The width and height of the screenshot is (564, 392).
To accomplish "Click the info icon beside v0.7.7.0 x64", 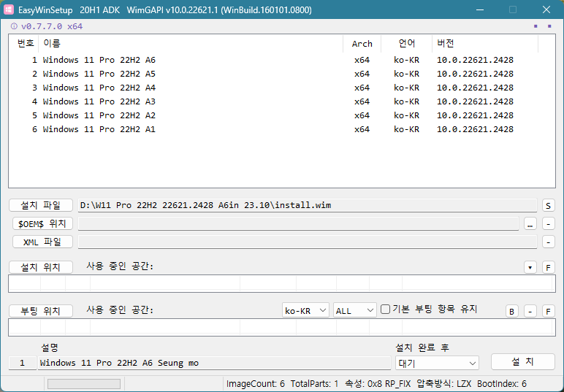I will [14, 26].
